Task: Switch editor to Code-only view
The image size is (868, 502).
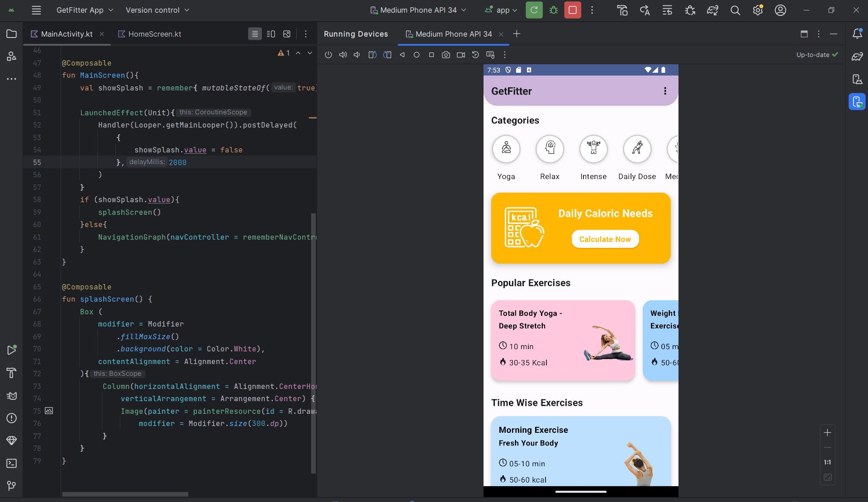Action: (255, 34)
